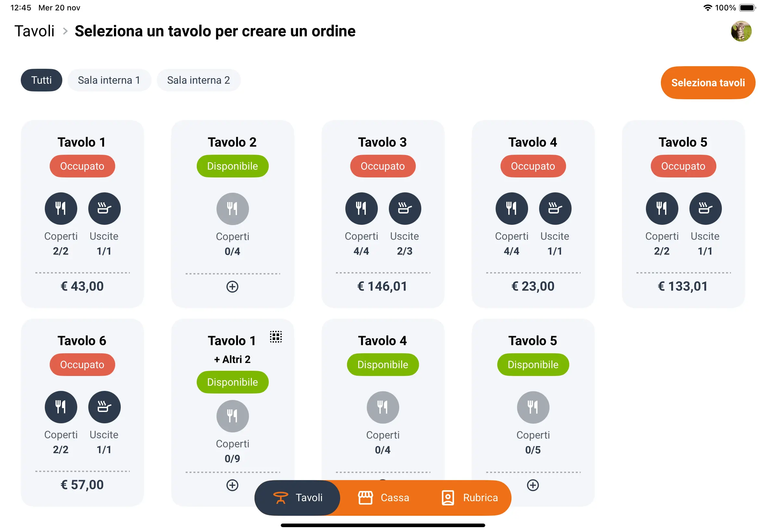Tap the plus icon on available Tavolo 5
766x532 pixels.
click(533, 485)
